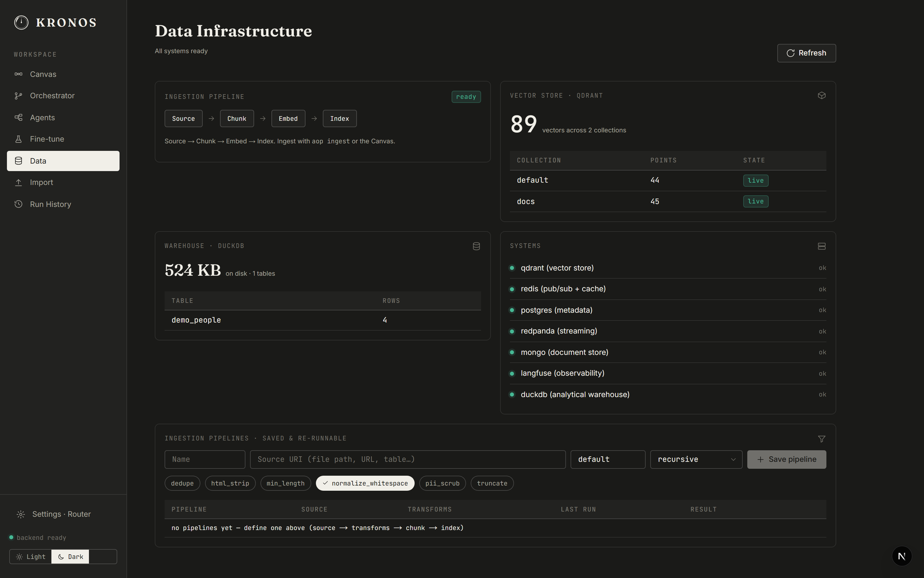Click langfuse (observability) entry

pyautogui.click(x=668, y=373)
